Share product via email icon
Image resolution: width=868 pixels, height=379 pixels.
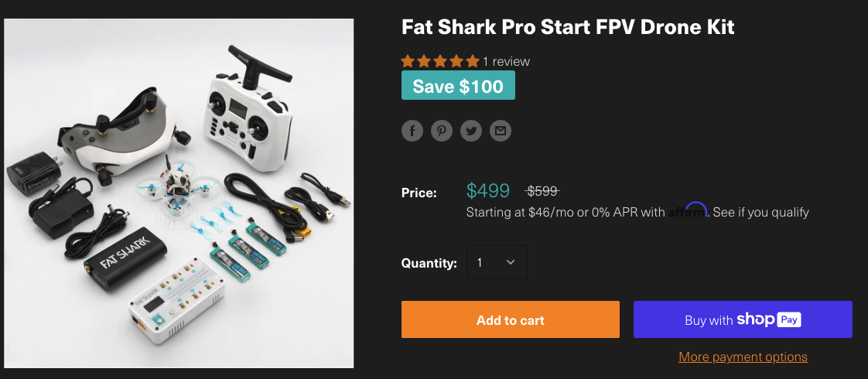[x=501, y=131]
